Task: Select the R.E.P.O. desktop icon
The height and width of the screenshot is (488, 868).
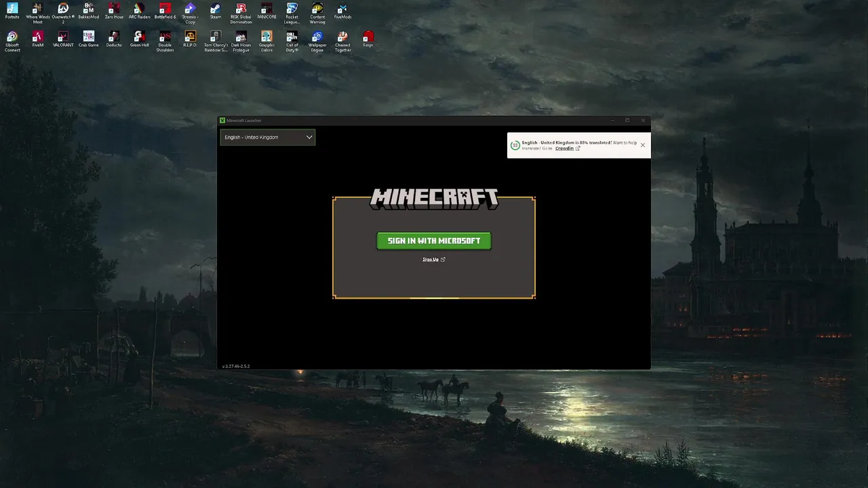Action: tap(190, 39)
